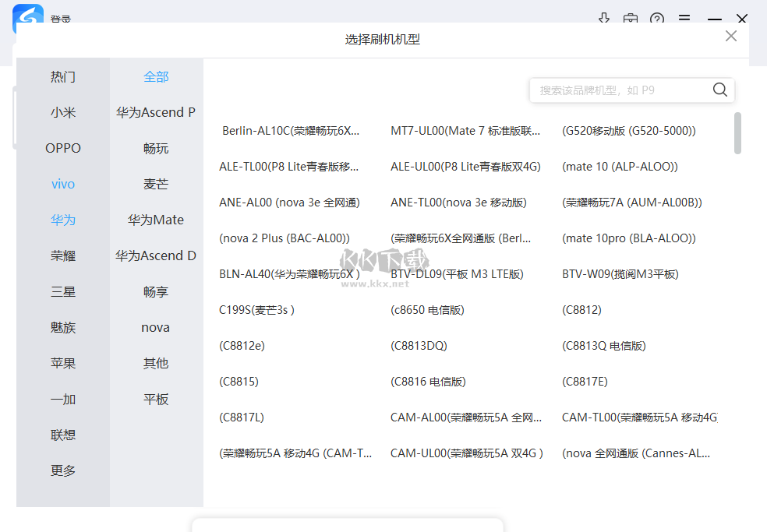This screenshot has width=767, height=532.
Task: Open the hamburger menu icon
Action: 684,19
